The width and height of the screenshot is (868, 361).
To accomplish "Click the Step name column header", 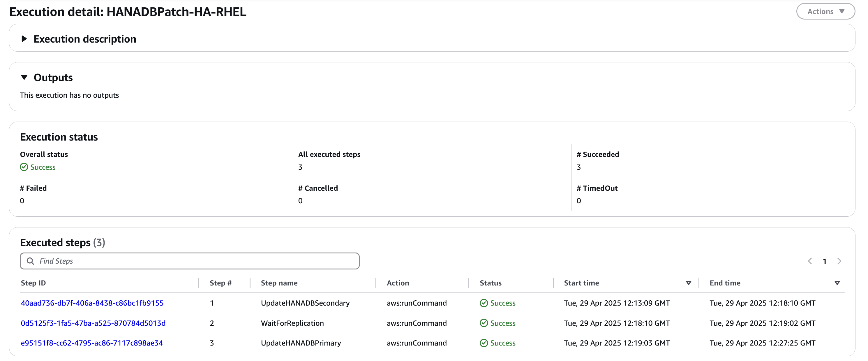I will tap(279, 283).
